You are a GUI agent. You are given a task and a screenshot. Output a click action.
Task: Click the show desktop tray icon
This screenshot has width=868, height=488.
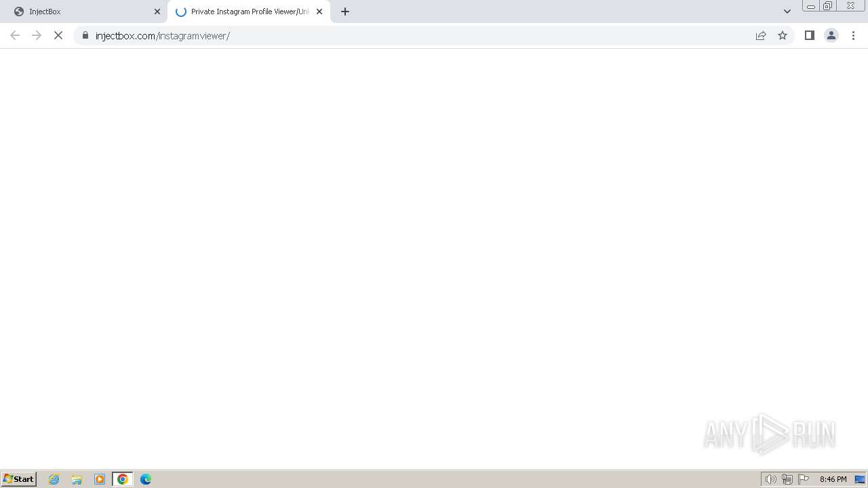(860, 479)
